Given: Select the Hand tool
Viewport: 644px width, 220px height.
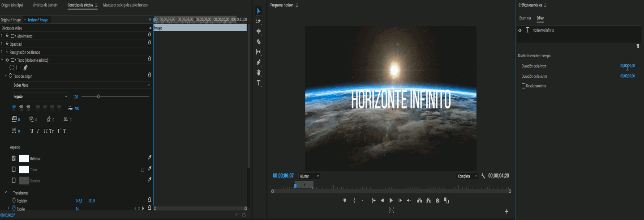Looking at the screenshot, I should [258, 72].
